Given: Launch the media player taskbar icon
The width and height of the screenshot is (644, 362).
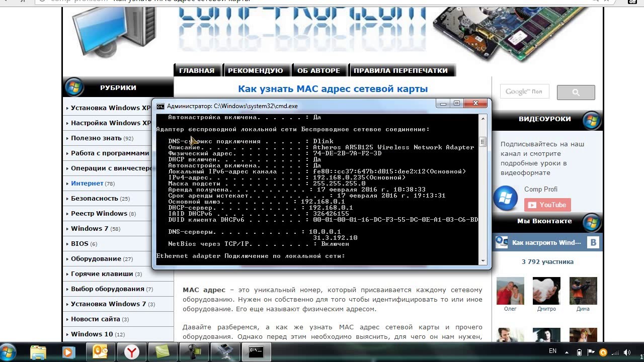Looking at the screenshot, I should point(68,352).
